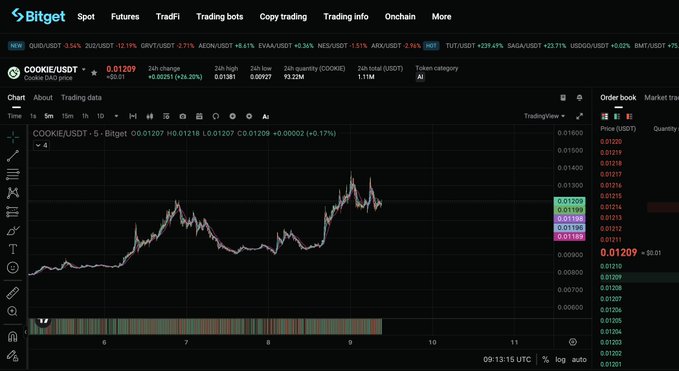The image size is (679, 371).
Task: Open the More menu
Action: (441, 16)
